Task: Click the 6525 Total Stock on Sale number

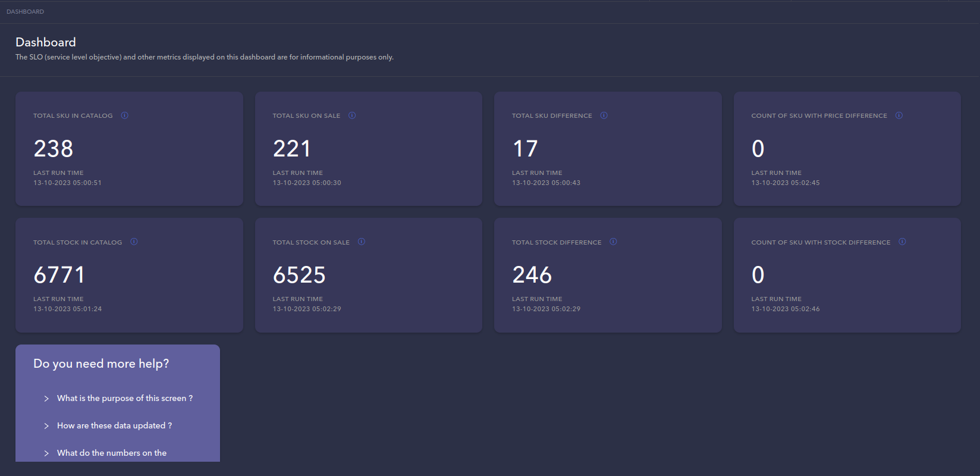Action: pos(299,275)
